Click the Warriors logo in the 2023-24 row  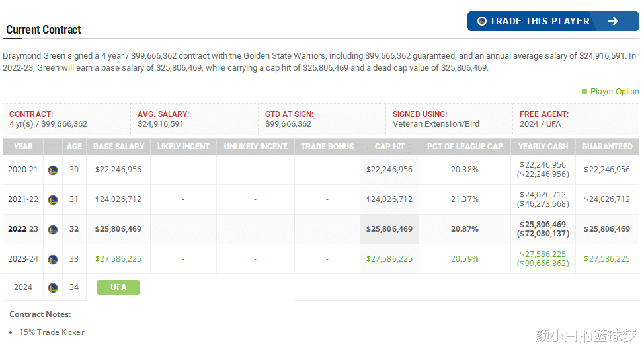click(53, 260)
